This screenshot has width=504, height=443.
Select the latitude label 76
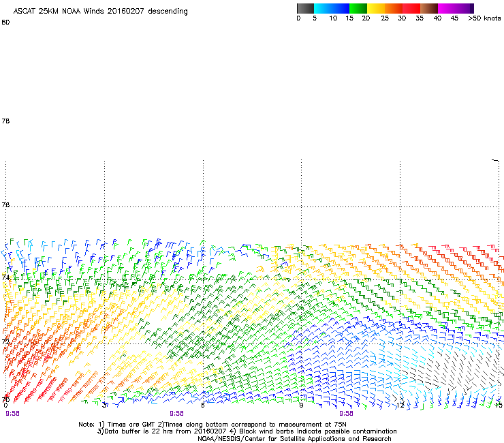[x=5, y=204]
